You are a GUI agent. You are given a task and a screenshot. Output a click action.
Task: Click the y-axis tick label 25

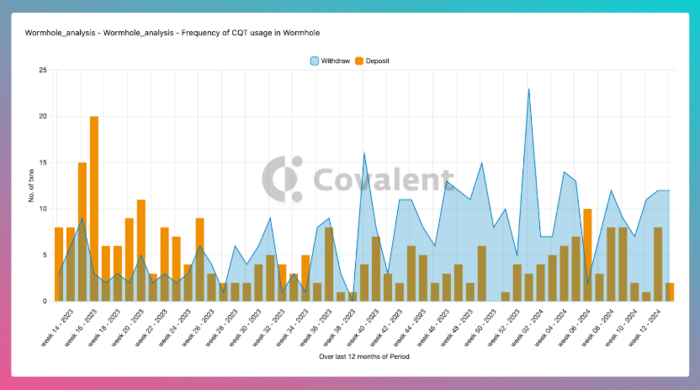(43, 70)
